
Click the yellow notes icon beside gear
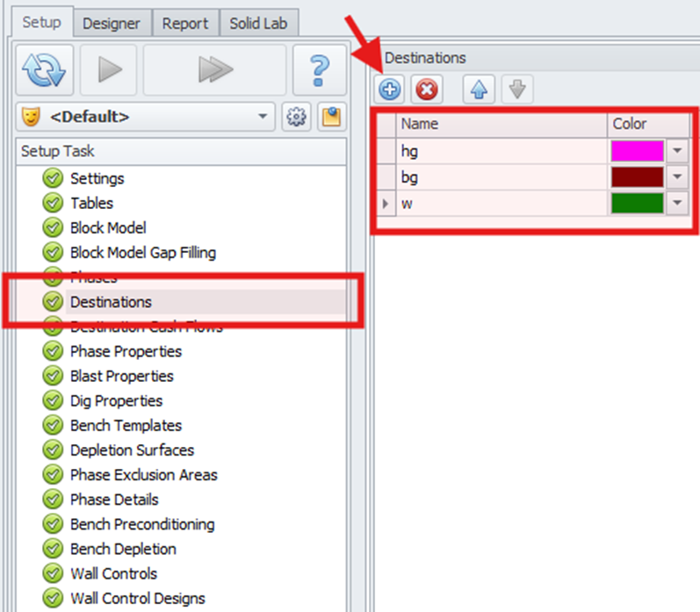point(330,117)
